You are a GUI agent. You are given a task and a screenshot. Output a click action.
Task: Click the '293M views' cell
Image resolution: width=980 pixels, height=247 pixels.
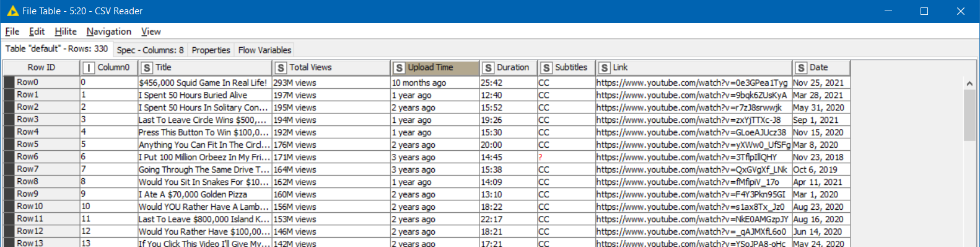(x=331, y=83)
